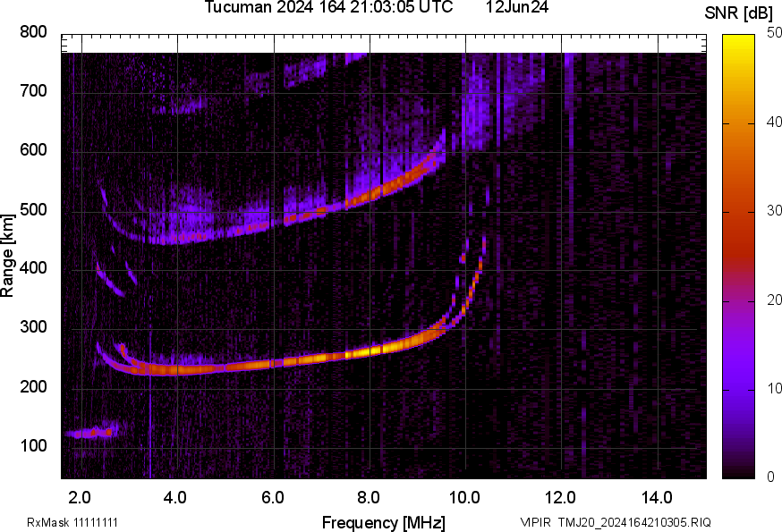
Task: Click the 12.0 frequency axis tick label
Action: point(561,497)
